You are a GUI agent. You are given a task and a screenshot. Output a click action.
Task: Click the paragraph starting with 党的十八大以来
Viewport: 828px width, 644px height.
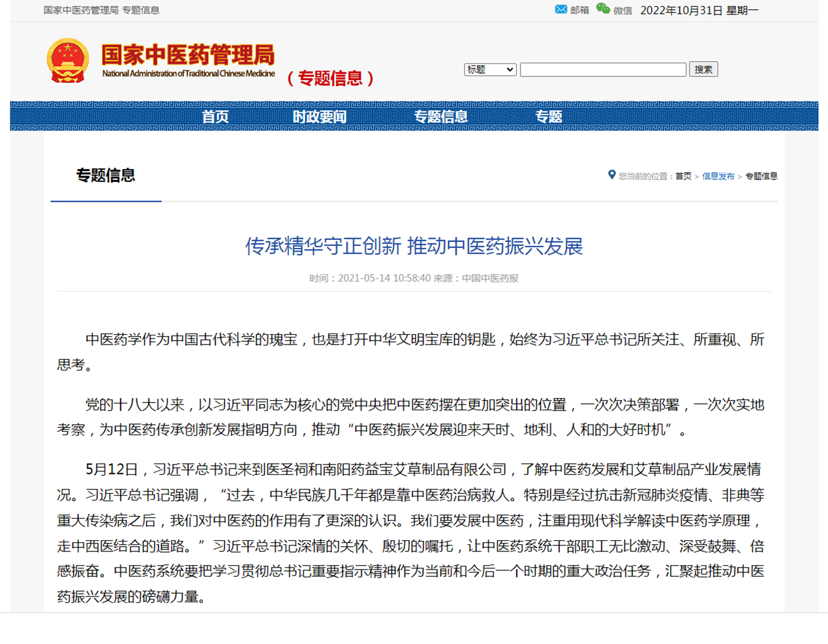tap(410, 417)
